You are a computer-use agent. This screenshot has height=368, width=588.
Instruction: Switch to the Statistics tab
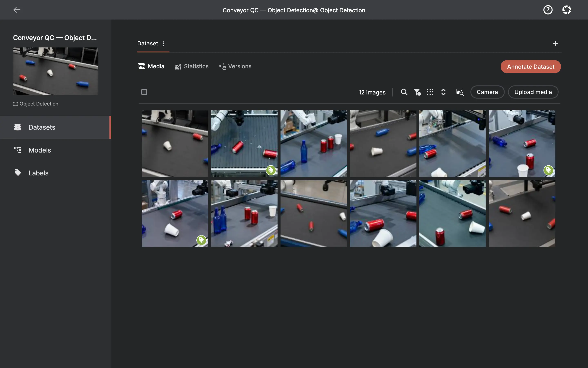point(192,66)
